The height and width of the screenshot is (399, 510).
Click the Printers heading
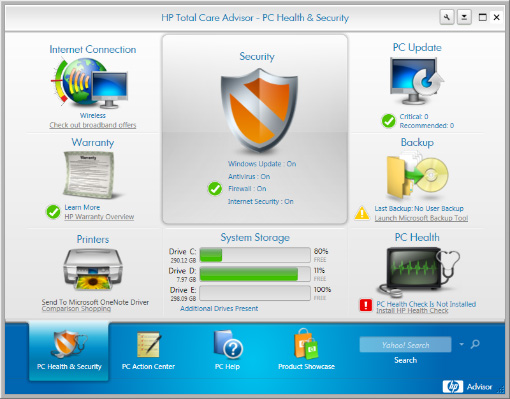click(x=93, y=239)
